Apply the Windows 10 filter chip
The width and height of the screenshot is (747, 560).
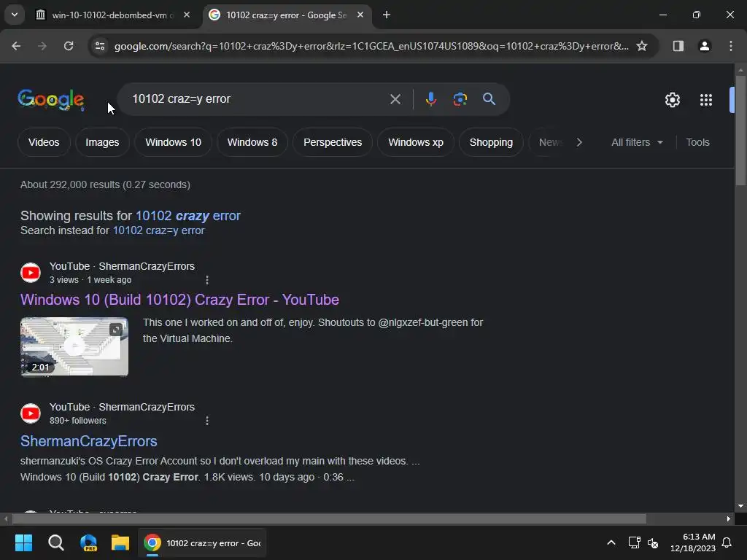173,142
